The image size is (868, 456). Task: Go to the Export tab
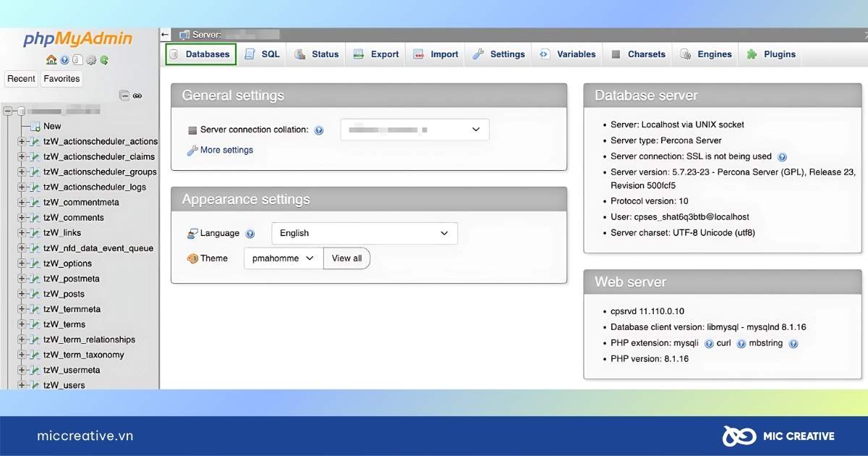(x=376, y=54)
